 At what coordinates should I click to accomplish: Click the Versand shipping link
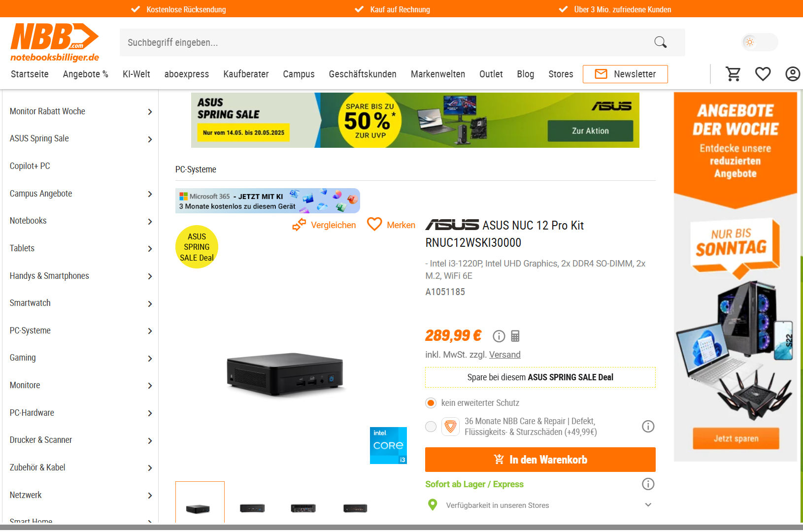[504, 355]
